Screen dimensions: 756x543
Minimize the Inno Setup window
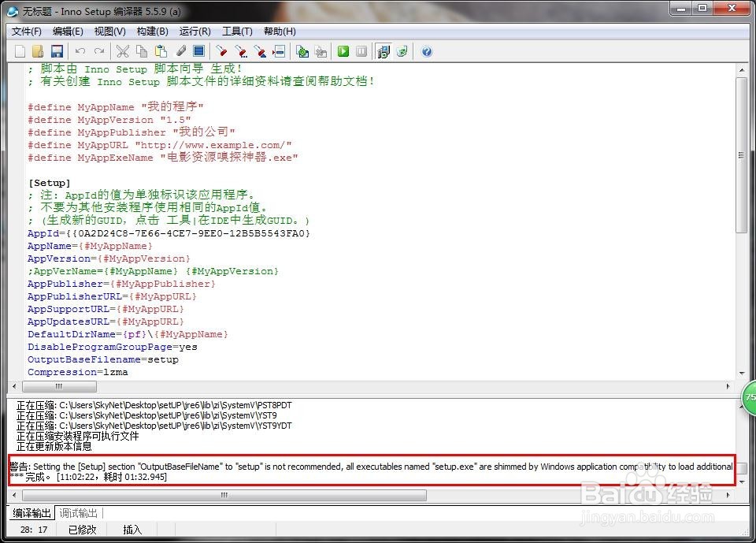click(681, 8)
